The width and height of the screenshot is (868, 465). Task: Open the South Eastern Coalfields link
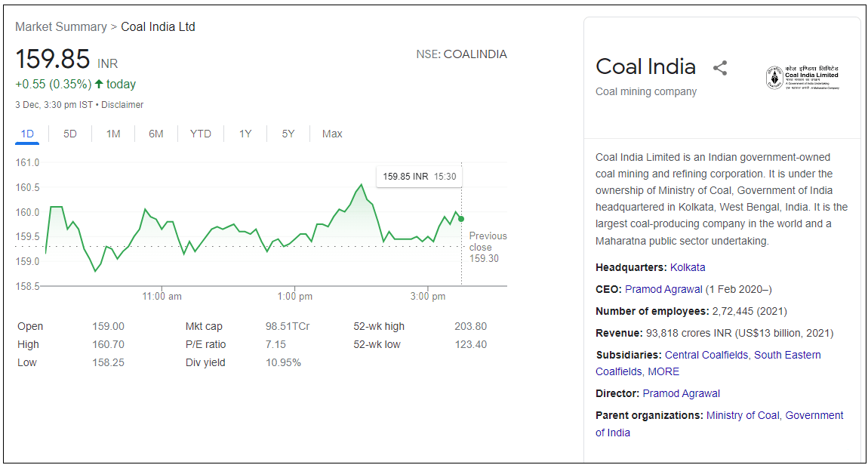pyautogui.click(x=708, y=362)
